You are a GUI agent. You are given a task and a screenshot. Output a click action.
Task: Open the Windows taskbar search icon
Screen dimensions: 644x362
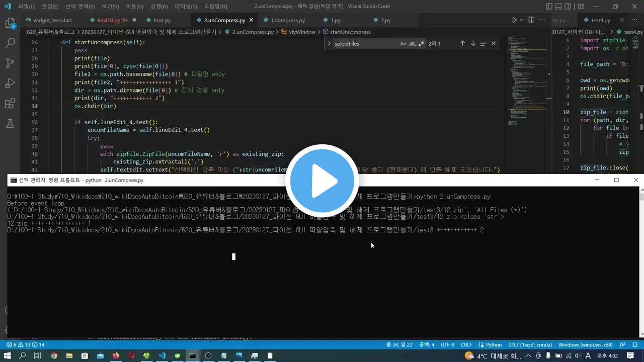pos(23,356)
